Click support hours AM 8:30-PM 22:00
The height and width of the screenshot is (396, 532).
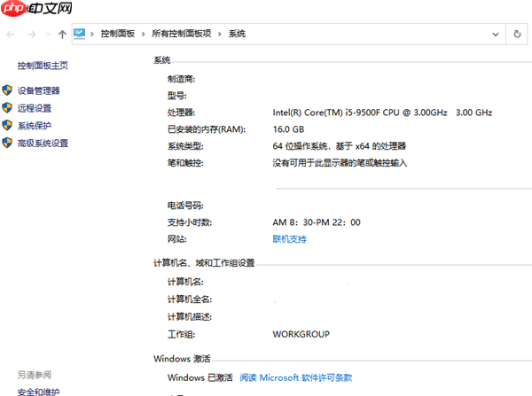click(317, 222)
